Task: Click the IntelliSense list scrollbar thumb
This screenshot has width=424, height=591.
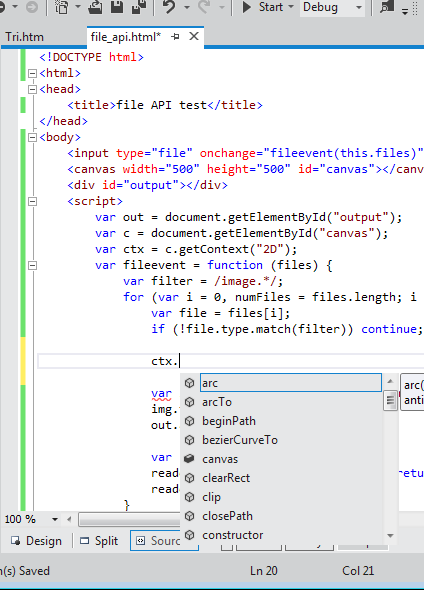Action: point(390,400)
